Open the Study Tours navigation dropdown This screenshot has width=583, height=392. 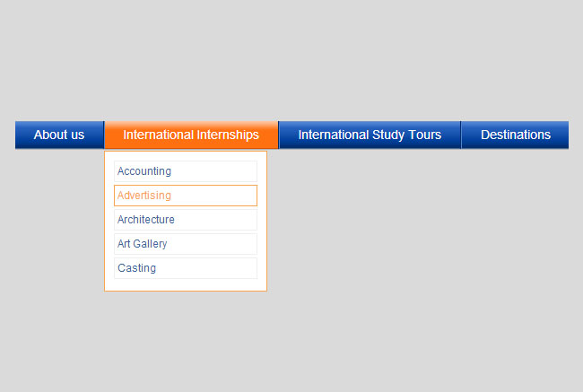pos(370,135)
